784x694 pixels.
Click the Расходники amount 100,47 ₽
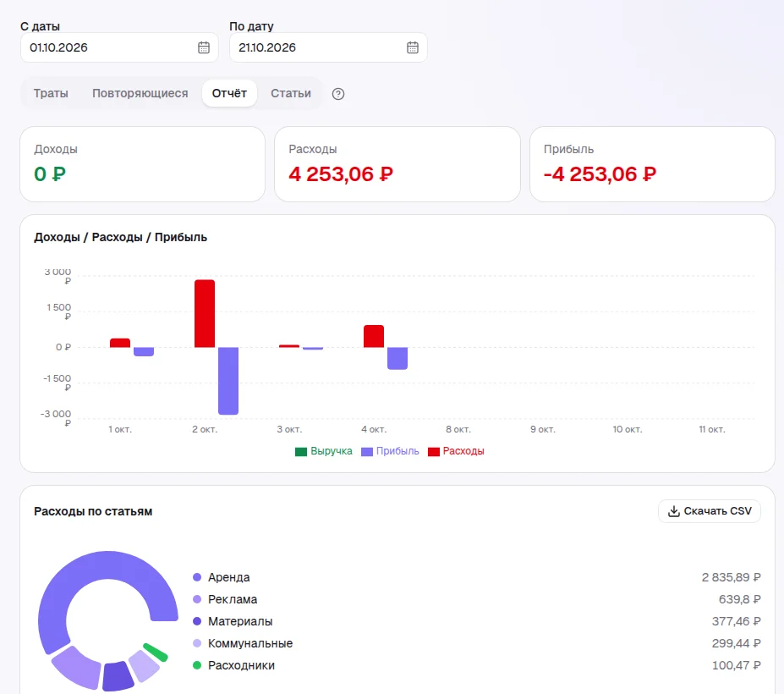[736, 665]
